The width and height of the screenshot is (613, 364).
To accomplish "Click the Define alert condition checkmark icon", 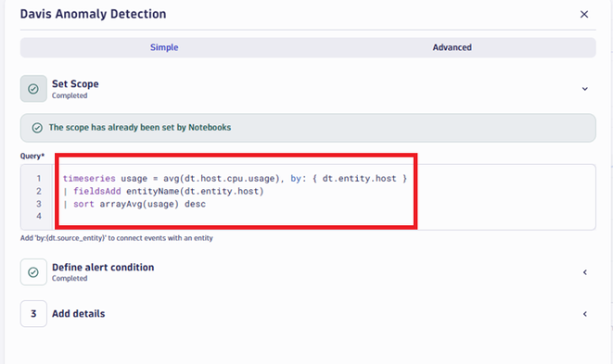I will point(33,272).
